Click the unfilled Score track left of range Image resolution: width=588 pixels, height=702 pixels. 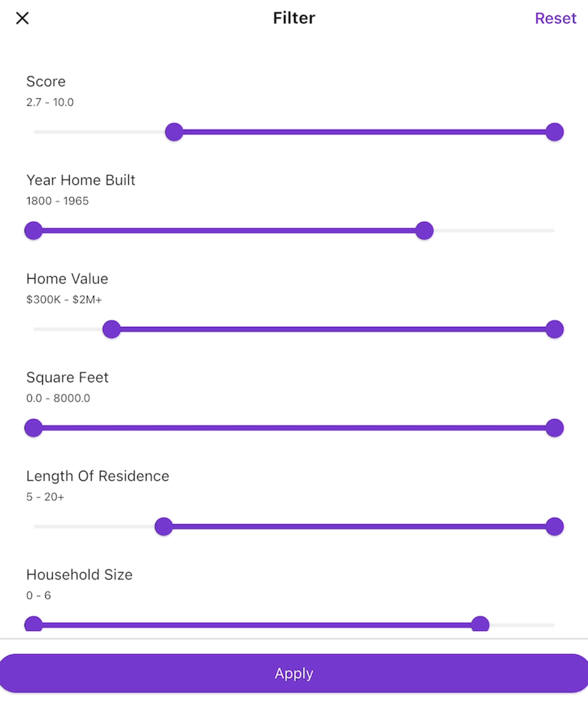click(100, 132)
